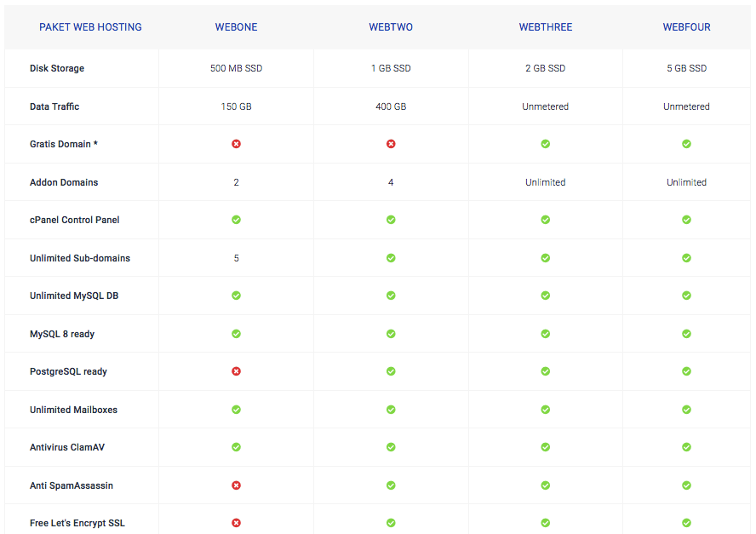Toggle the WEBONE Antivirus ClamAV check
This screenshot has width=756, height=534.
(236, 447)
